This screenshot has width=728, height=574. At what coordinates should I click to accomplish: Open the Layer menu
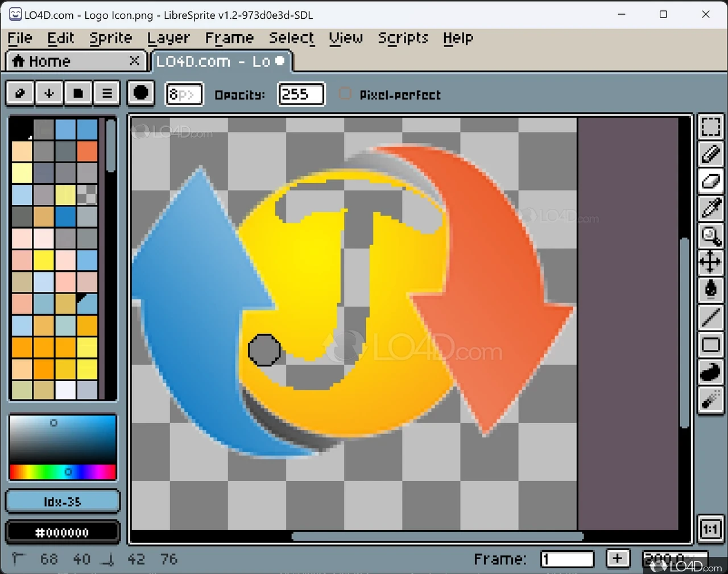pyautogui.click(x=168, y=38)
